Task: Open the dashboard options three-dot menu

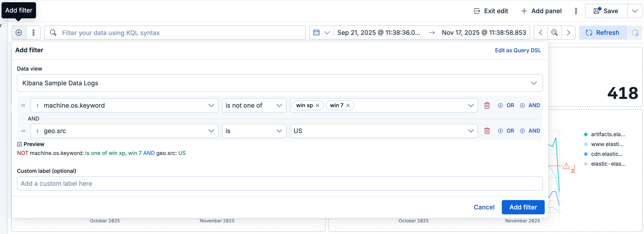Action: click(x=576, y=11)
